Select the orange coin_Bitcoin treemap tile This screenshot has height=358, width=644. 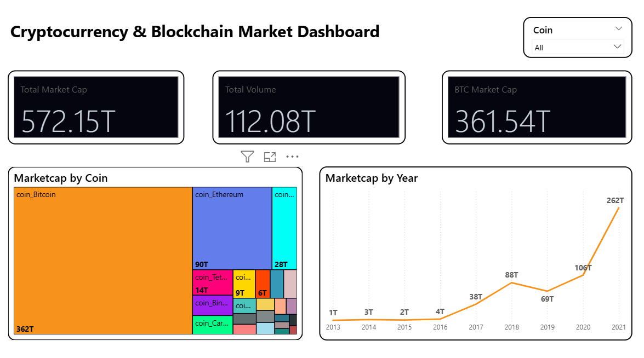pos(103,261)
